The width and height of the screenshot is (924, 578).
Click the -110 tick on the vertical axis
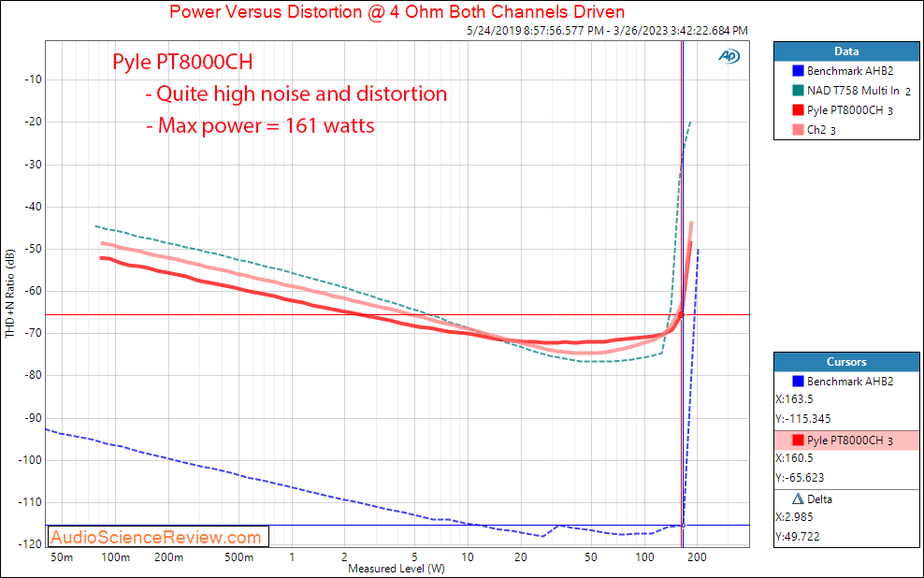point(31,502)
